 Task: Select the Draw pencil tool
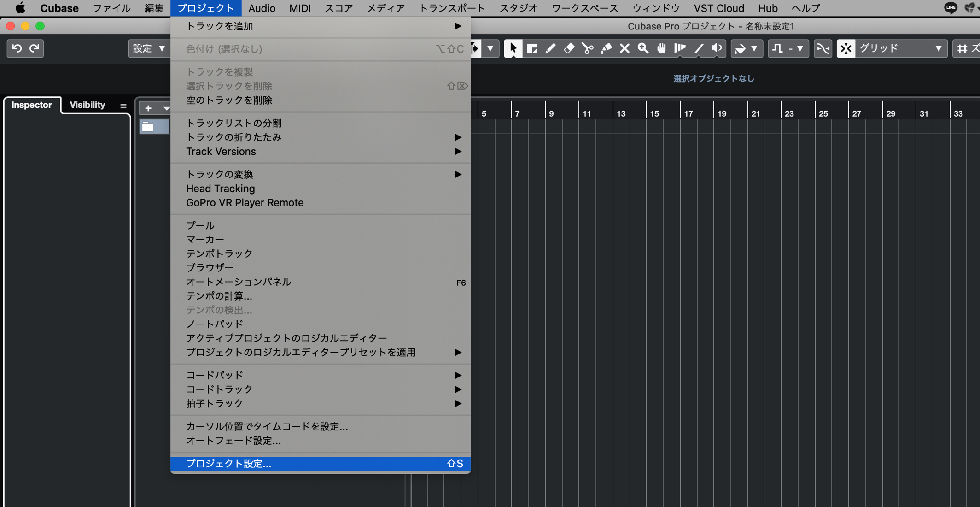tap(550, 48)
